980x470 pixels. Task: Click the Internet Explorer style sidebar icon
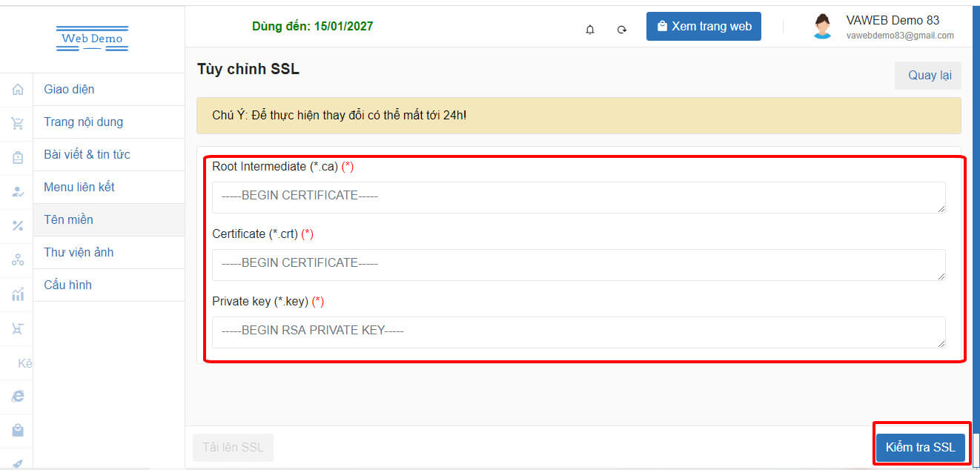tap(18, 397)
